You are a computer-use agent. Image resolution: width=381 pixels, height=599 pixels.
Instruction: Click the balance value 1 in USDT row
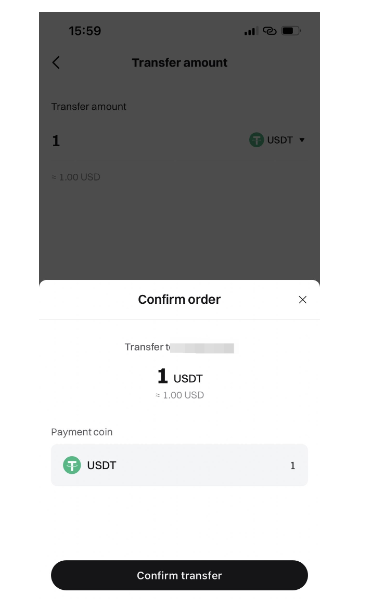click(293, 465)
